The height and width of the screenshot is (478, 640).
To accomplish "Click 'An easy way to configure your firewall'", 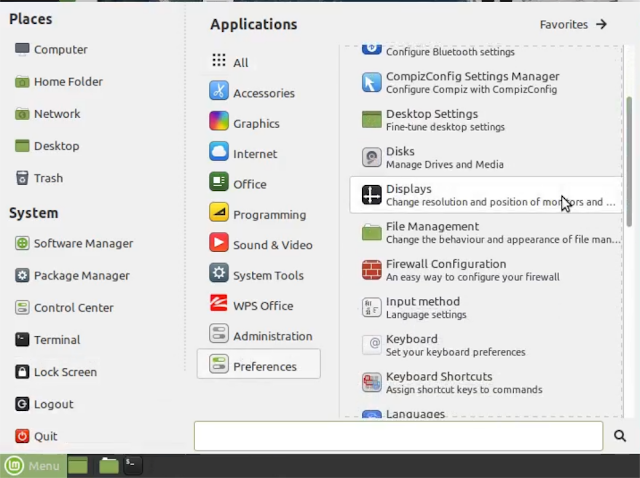I will (473, 277).
